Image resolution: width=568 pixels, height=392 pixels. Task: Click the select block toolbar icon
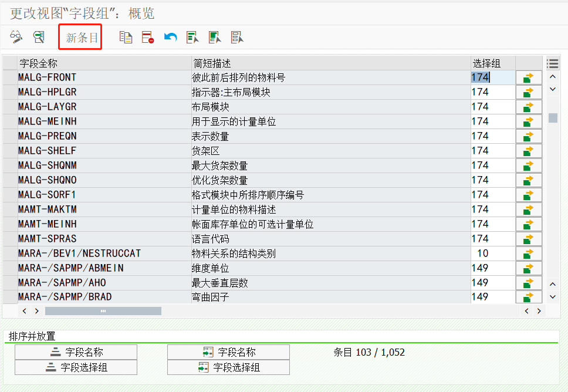click(214, 36)
